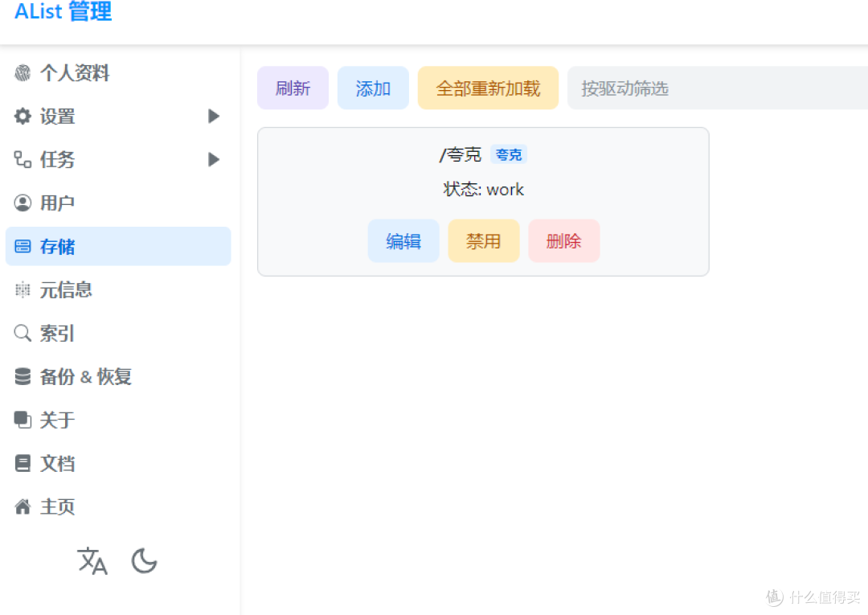Screen dimensions: 868x615
Task: Click the 刷新 button
Action: coord(293,88)
